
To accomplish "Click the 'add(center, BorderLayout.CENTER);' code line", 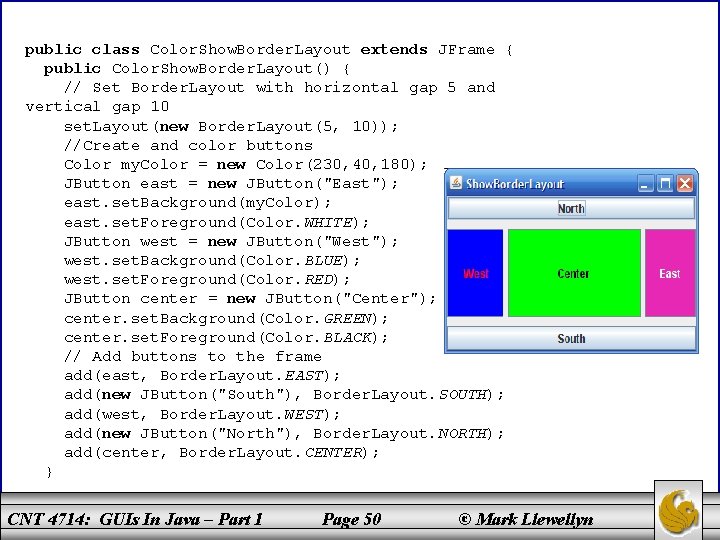I will tap(221, 453).
